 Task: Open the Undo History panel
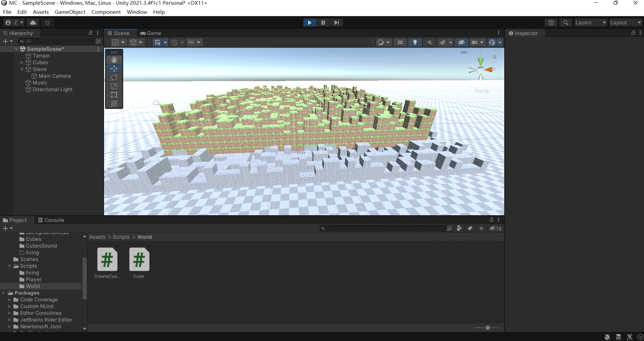tap(551, 22)
